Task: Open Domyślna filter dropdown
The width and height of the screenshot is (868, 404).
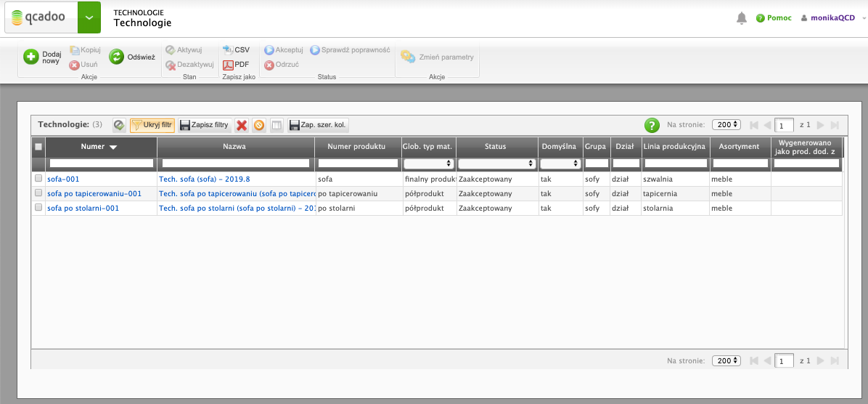Action: (560, 163)
